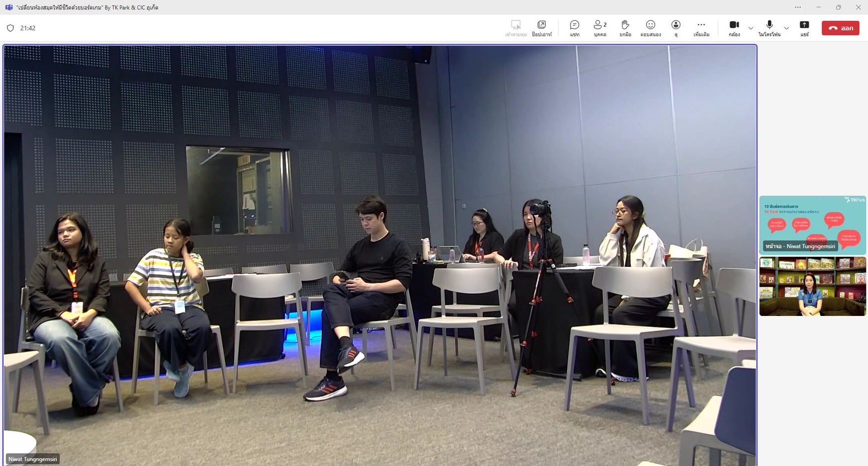Click the shield security icon beside timer

(10, 28)
